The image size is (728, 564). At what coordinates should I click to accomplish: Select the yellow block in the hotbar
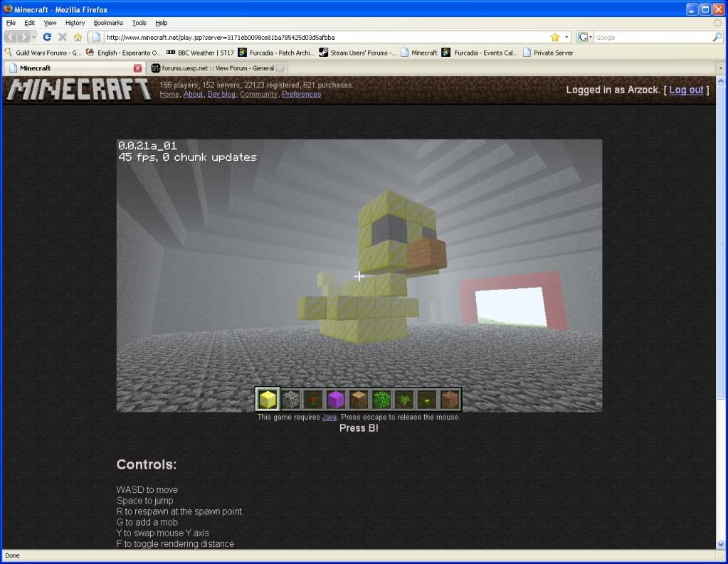(268, 399)
